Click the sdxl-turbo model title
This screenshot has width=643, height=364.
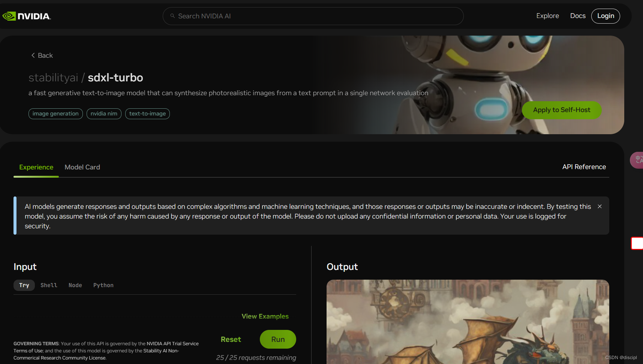[x=115, y=78]
